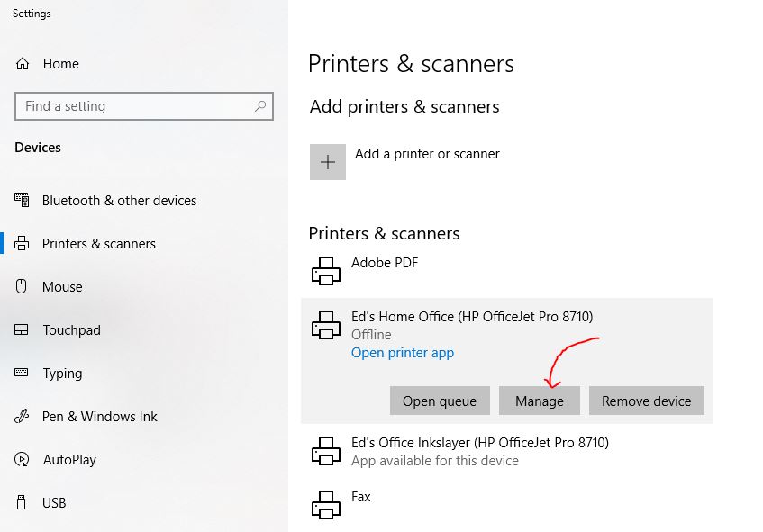Click the search magnifier icon

pyautogui.click(x=260, y=106)
